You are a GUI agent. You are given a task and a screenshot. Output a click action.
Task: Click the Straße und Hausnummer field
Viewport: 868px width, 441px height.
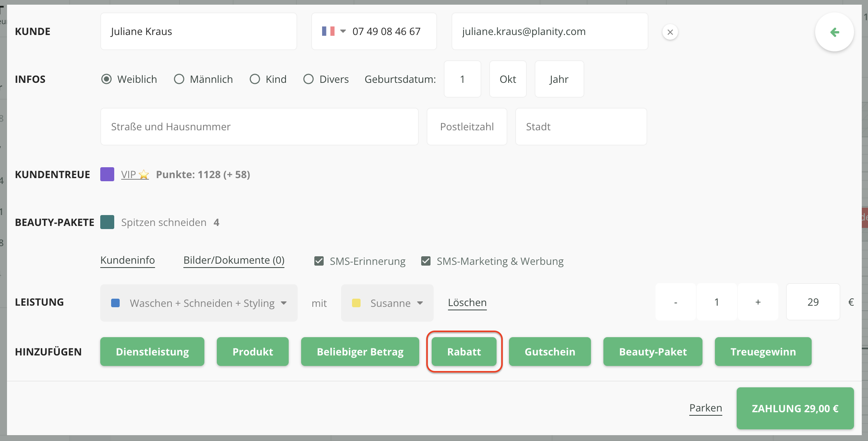pyautogui.click(x=259, y=127)
